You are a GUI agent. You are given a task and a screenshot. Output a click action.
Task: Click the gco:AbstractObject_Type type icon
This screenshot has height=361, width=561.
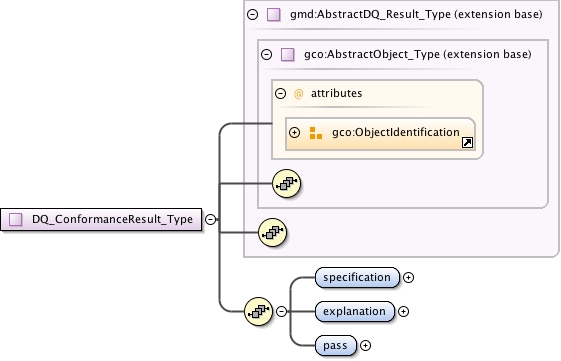288,54
